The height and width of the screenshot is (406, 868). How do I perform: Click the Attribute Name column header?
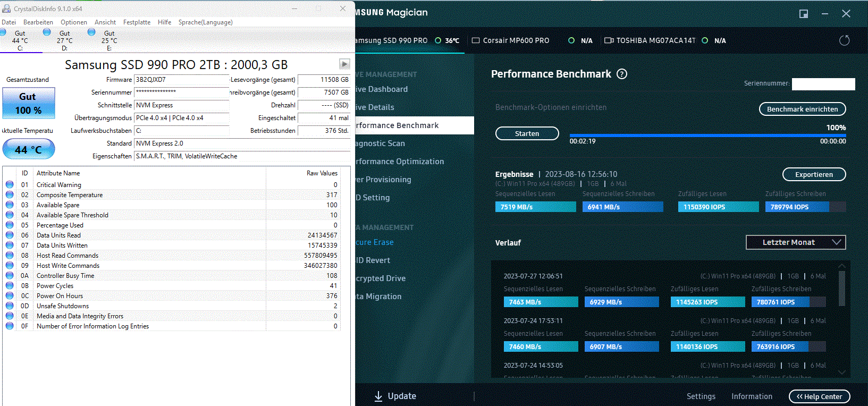click(58, 173)
